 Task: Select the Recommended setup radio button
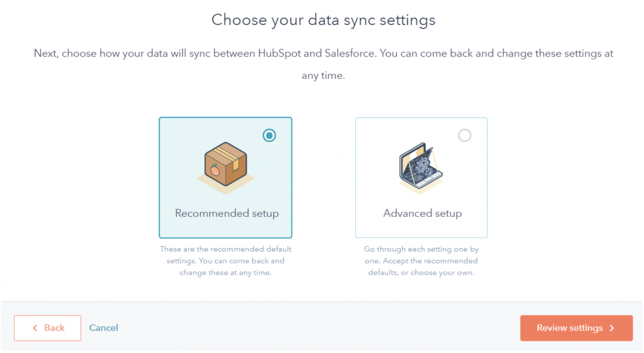click(269, 135)
